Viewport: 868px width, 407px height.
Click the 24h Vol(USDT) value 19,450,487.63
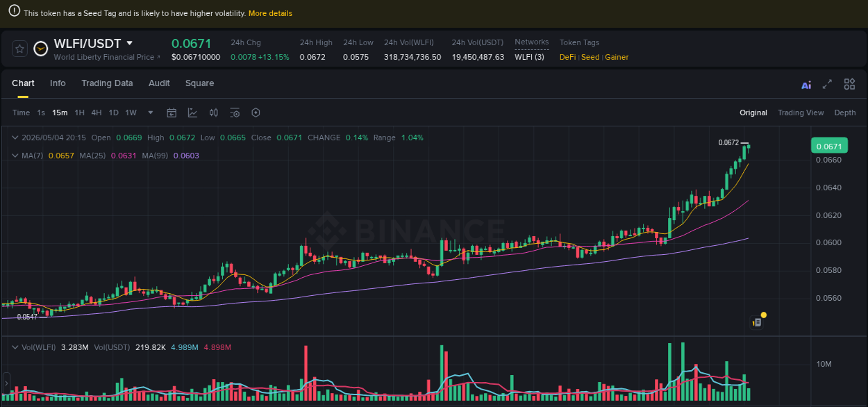pos(478,57)
